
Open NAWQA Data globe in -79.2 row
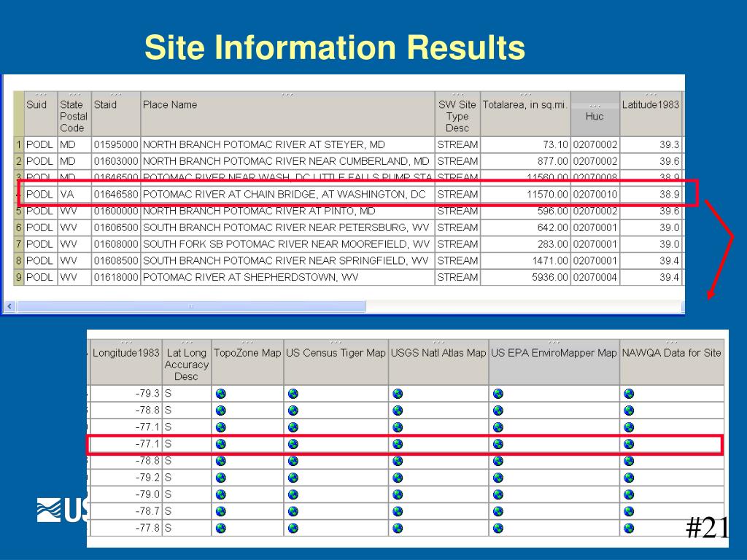pos(629,478)
